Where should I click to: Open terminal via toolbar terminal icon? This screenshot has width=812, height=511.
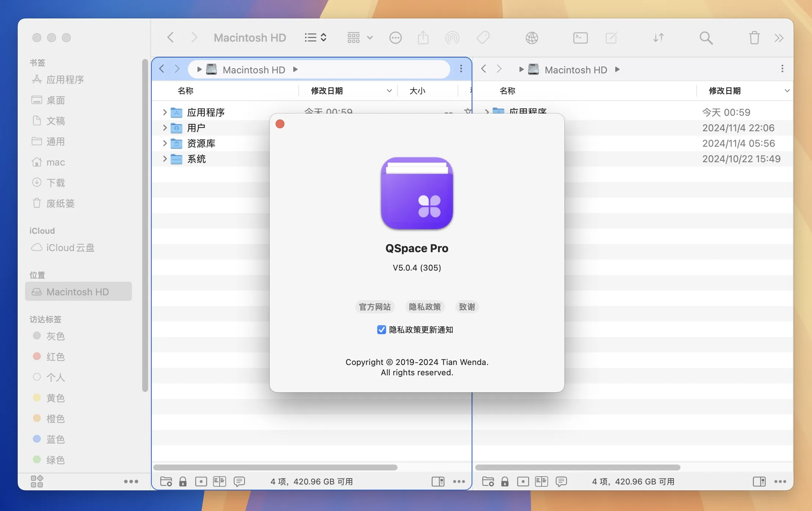pyautogui.click(x=580, y=38)
